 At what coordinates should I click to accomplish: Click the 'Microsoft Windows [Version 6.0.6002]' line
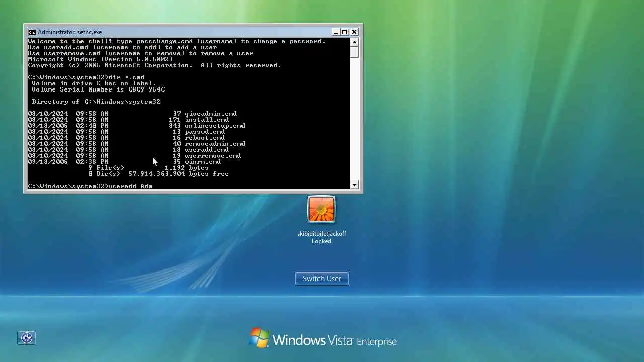pos(100,59)
